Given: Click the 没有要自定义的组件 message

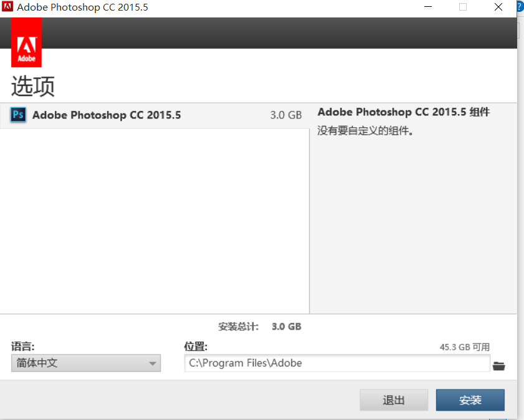Looking at the screenshot, I should tap(366, 131).
